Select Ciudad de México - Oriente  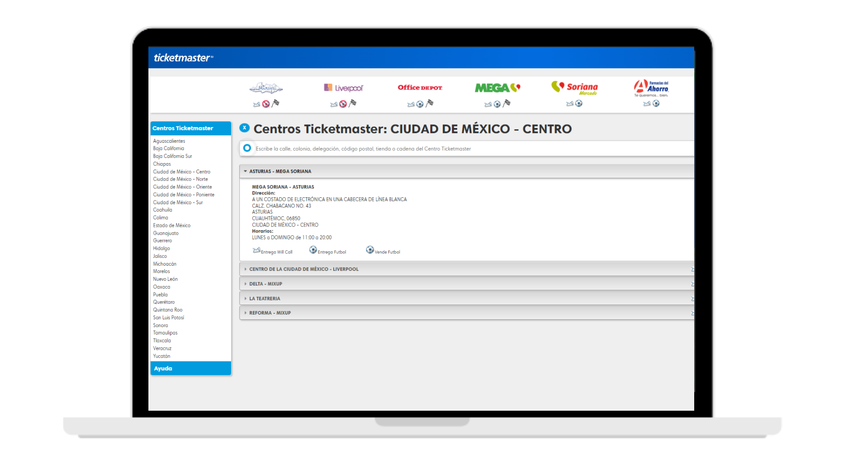pos(183,187)
